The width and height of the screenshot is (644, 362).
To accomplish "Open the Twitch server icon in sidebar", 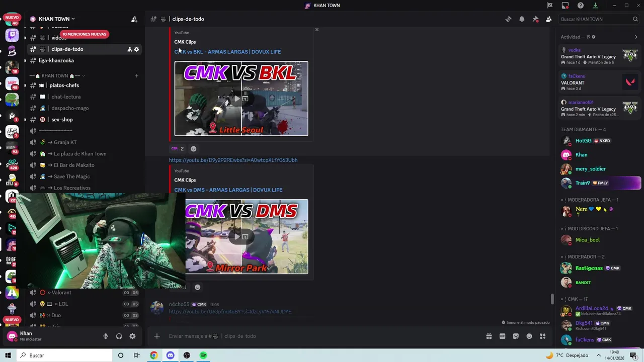I will pos(12,35).
